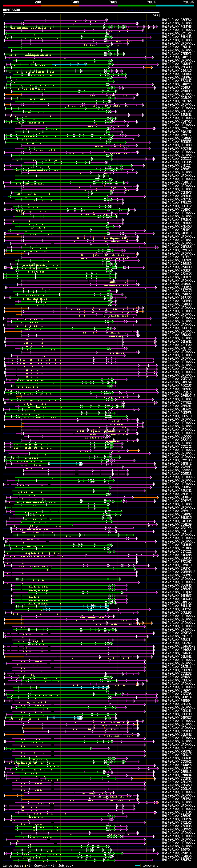Click the orange ~40% identity legend bar
The height and width of the screenshot is (868, 197).
coord(60,6)
